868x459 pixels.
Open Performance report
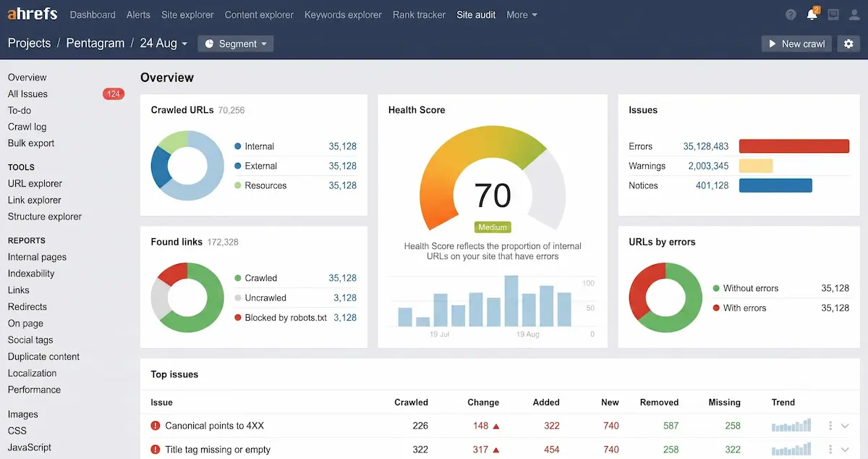tap(34, 389)
